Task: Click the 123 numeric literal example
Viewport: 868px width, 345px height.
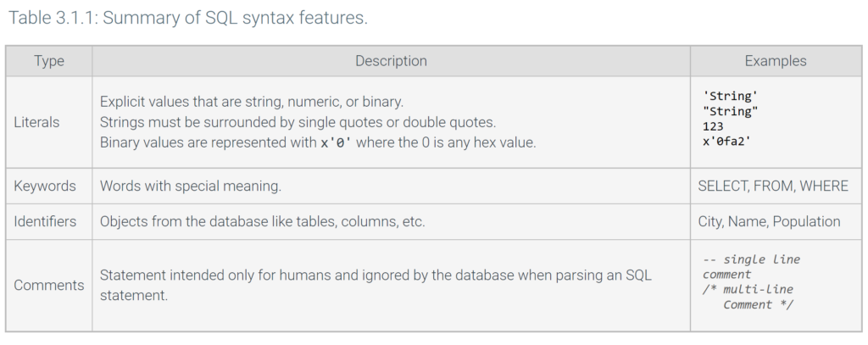Action: click(x=713, y=127)
